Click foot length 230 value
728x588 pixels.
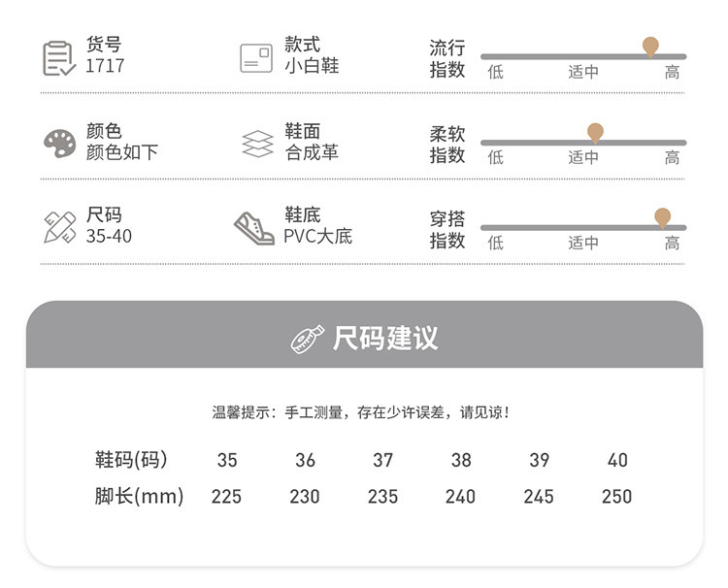(305, 497)
